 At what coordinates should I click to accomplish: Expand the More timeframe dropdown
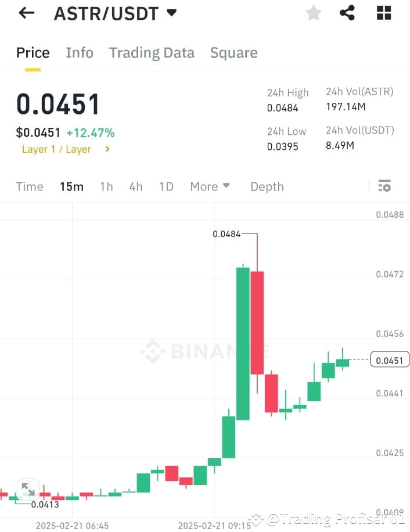[x=210, y=186]
